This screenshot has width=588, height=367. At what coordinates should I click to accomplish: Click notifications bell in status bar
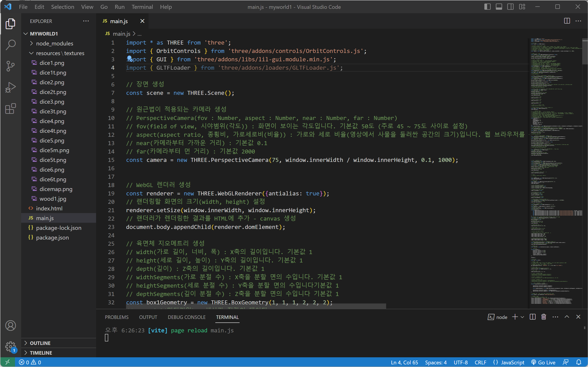coord(579,362)
